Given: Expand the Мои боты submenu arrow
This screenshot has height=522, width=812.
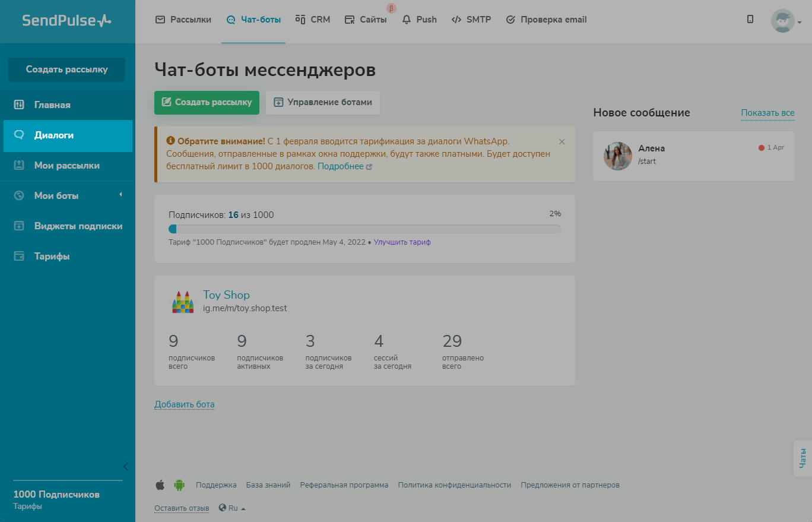Looking at the screenshot, I should [120, 195].
